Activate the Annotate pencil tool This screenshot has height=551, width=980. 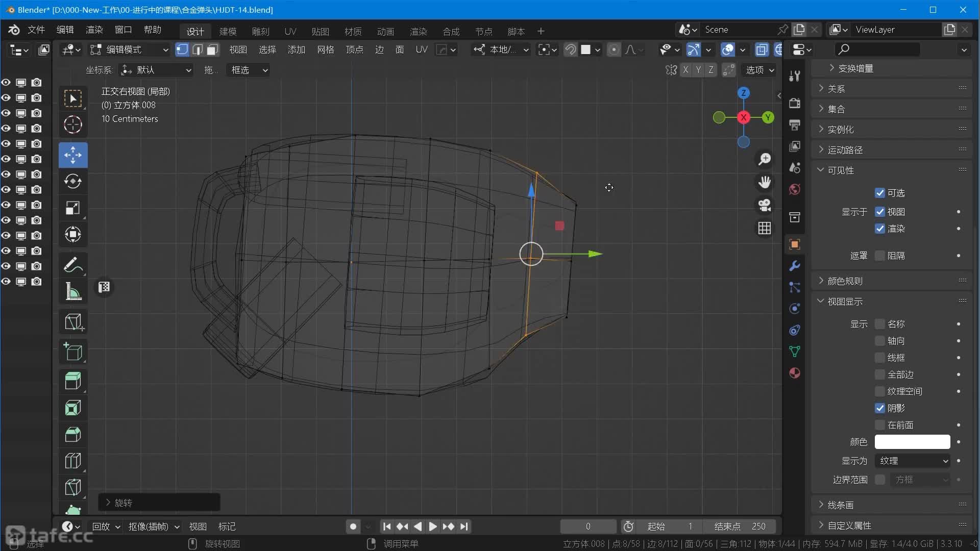[x=73, y=265]
